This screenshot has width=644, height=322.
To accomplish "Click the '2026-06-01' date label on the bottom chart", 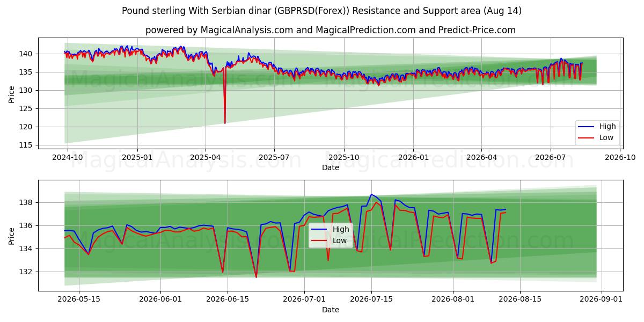I will [x=161, y=299].
